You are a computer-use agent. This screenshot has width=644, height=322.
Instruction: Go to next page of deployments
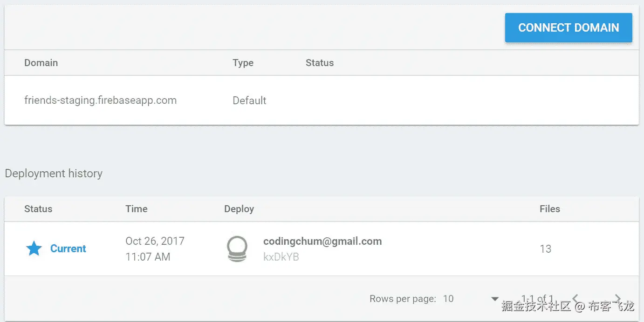pyautogui.click(x=618, y=299)
